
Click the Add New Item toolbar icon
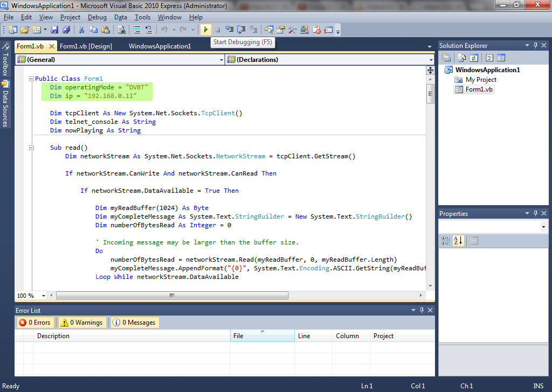(37, 30)
